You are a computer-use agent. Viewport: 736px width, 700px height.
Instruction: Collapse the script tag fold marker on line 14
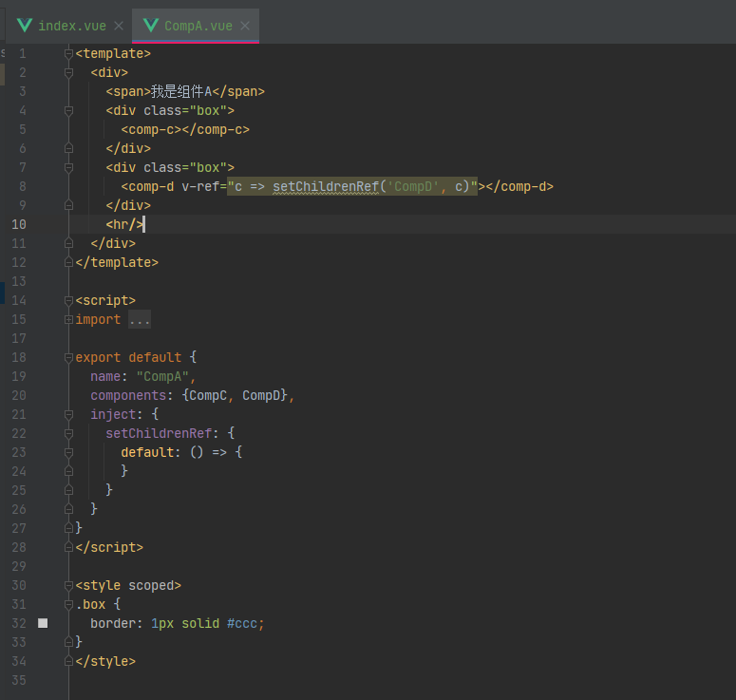pos(68,300)
